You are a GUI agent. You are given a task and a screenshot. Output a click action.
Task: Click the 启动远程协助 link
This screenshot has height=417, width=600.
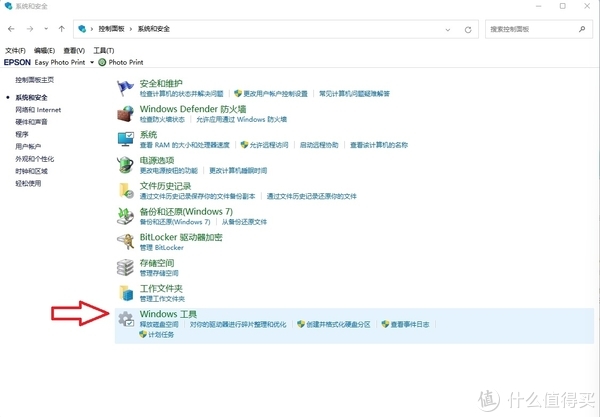pyautogui.click(x=319, y=145)
